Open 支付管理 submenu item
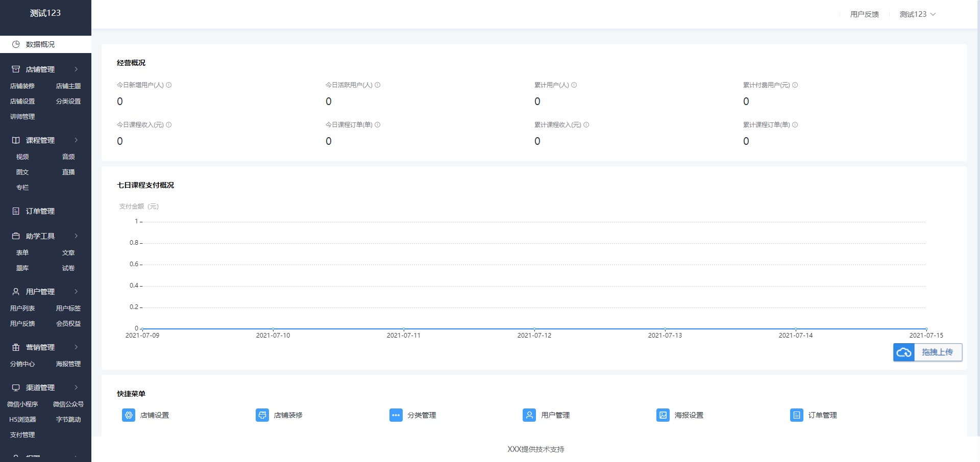980x462 pixels. [22, 435]
